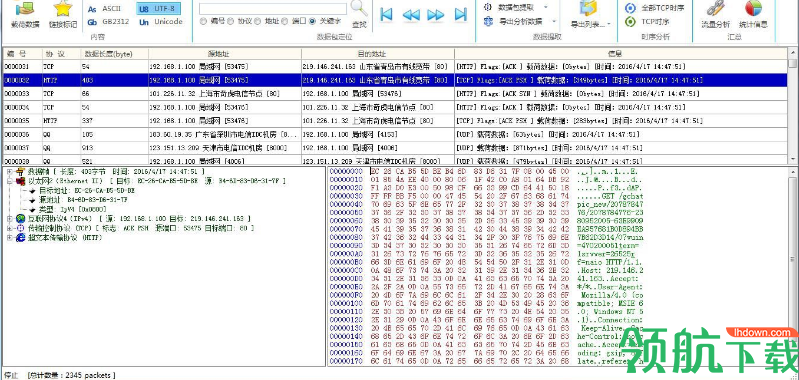Open 统计信息 statistics pie chart icon
The height and width of the screenshot is (380, 799).
click(753, 9)
